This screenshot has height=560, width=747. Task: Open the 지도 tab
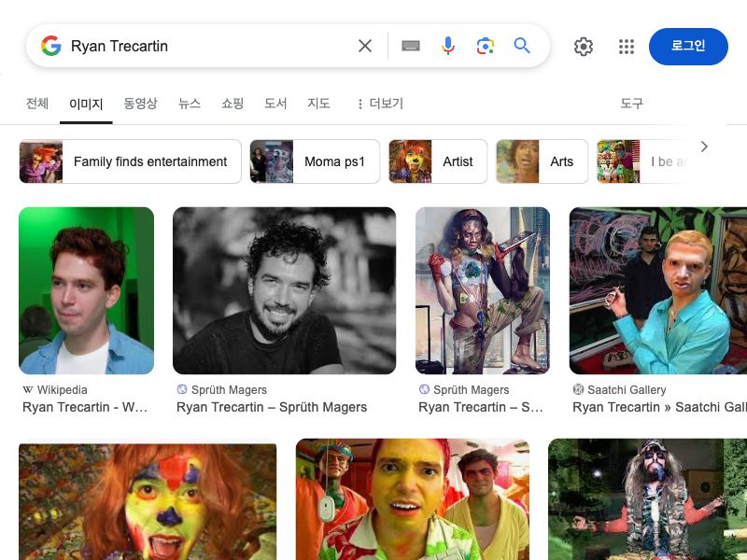point(318,104)
